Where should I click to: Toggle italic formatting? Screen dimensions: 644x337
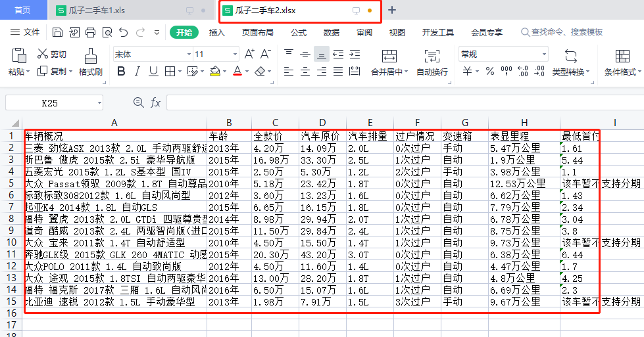coord(137,72)
